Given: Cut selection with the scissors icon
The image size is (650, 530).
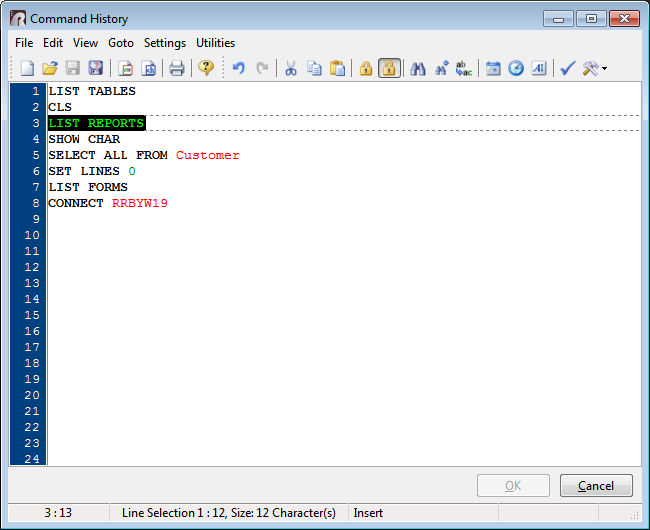Looking at the screenshot, I should [x=291, y=68].
